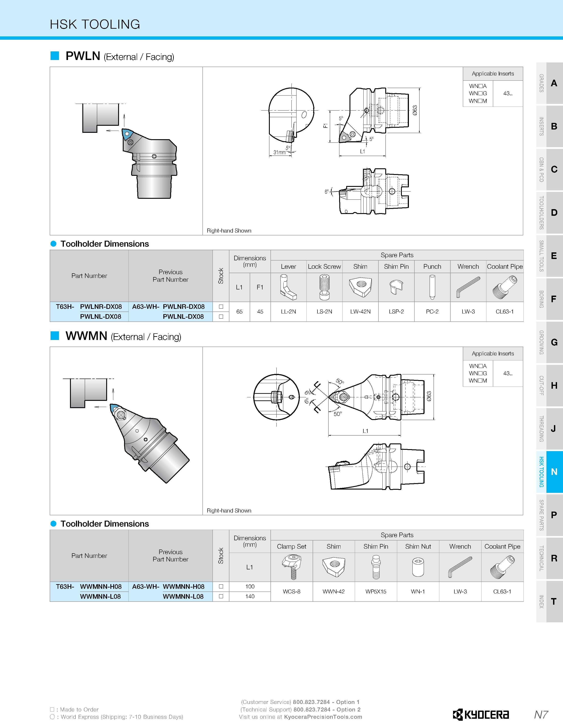This screenshot has height=728, width=563.
Task: Click the PWLN Applicable Inserts box
Action: 493,87
